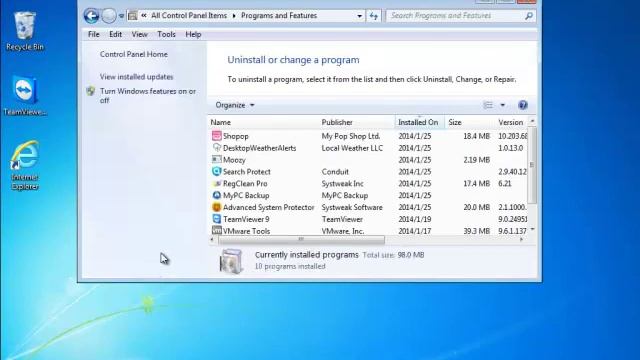The width and height of the screenshot is (640, 360).
Task: Expand the view options dropdown arrow
Action: point(502,105)
